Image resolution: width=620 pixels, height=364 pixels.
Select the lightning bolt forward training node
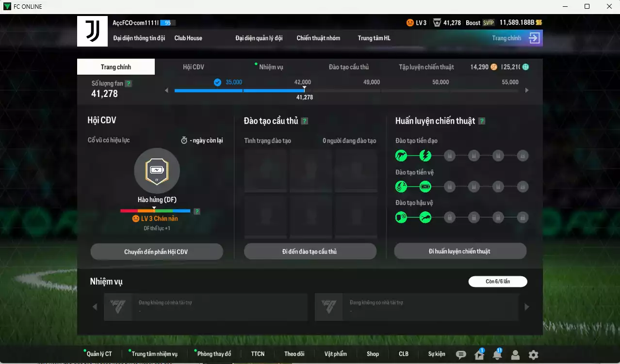425,156
